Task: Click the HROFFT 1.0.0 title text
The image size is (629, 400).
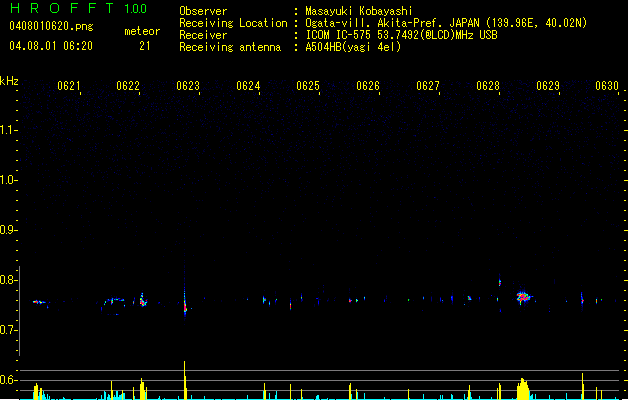Action: coord(79,8)
